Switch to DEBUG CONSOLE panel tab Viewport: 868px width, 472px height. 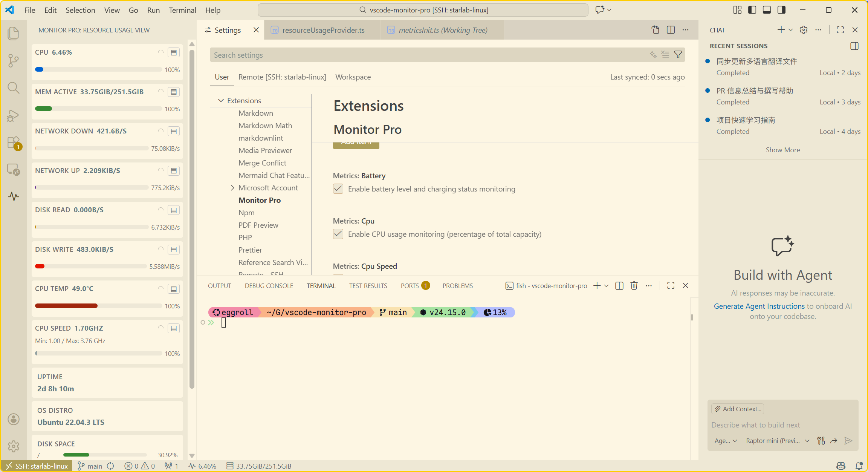click(269, 286)
